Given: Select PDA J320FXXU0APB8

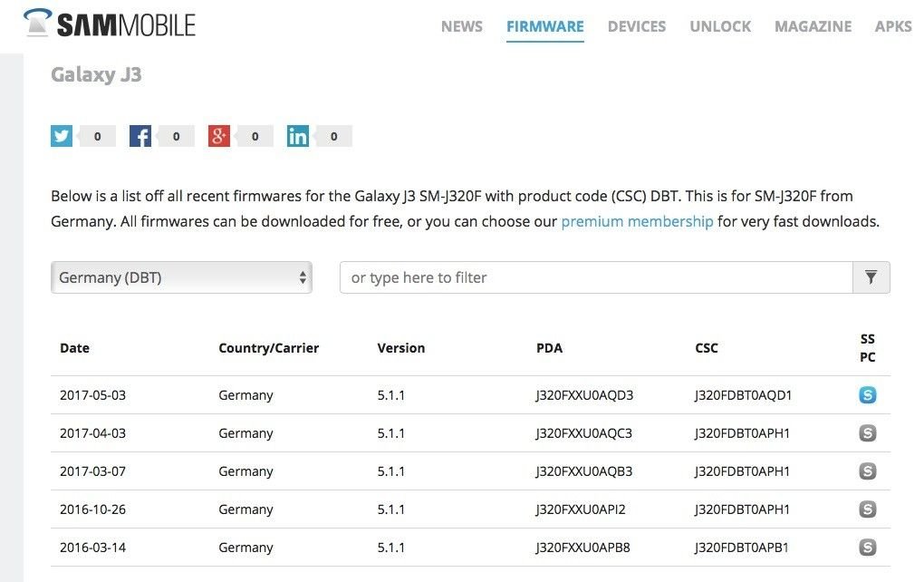Looking at the screenshot, I should click(x=582, y=548).
